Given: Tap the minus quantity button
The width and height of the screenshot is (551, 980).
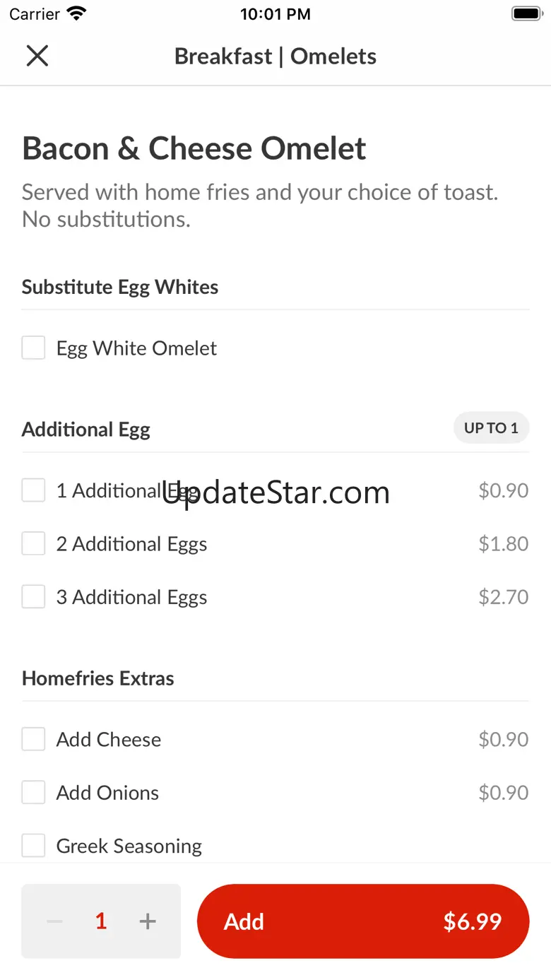Looking at the screenshot, I should point(54,921).
